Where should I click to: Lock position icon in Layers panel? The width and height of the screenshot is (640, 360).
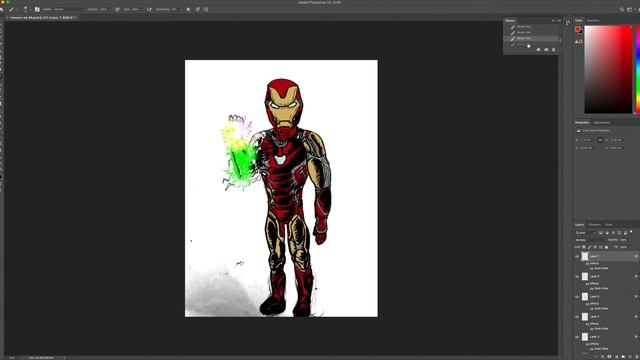pos(595,247)
